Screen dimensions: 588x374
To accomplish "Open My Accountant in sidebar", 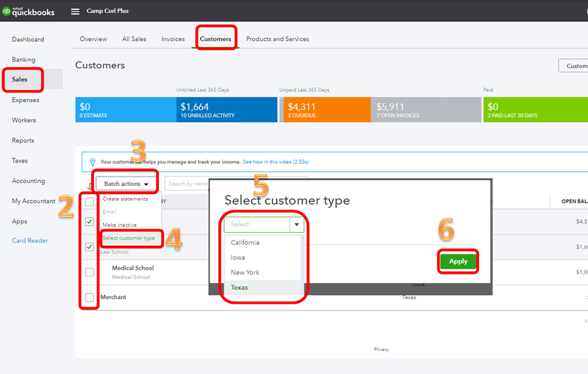I will click(x=34, y=201).
